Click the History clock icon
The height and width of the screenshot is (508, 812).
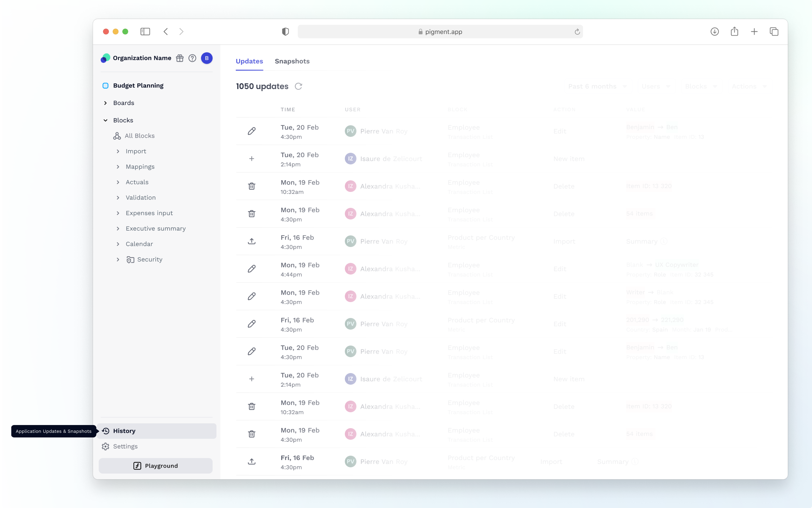coord(106,431)
